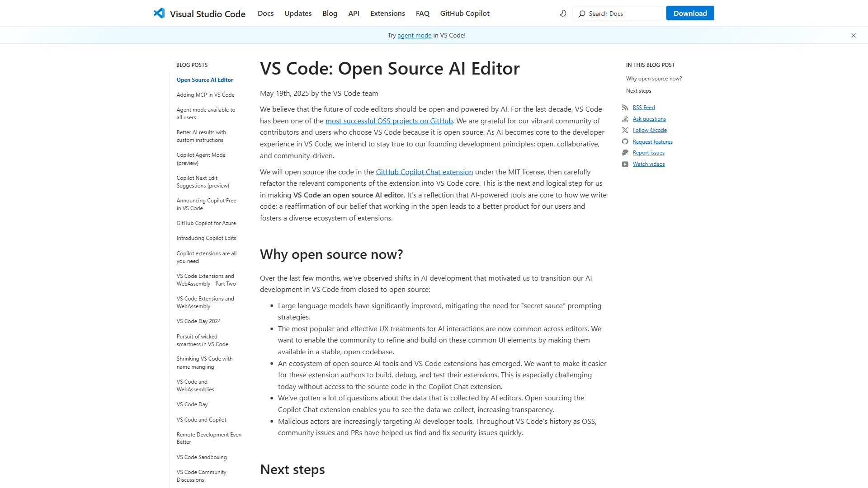Toggle dark theme with moon icon
The width and height of the screenshot is (868, 488).
563,14
